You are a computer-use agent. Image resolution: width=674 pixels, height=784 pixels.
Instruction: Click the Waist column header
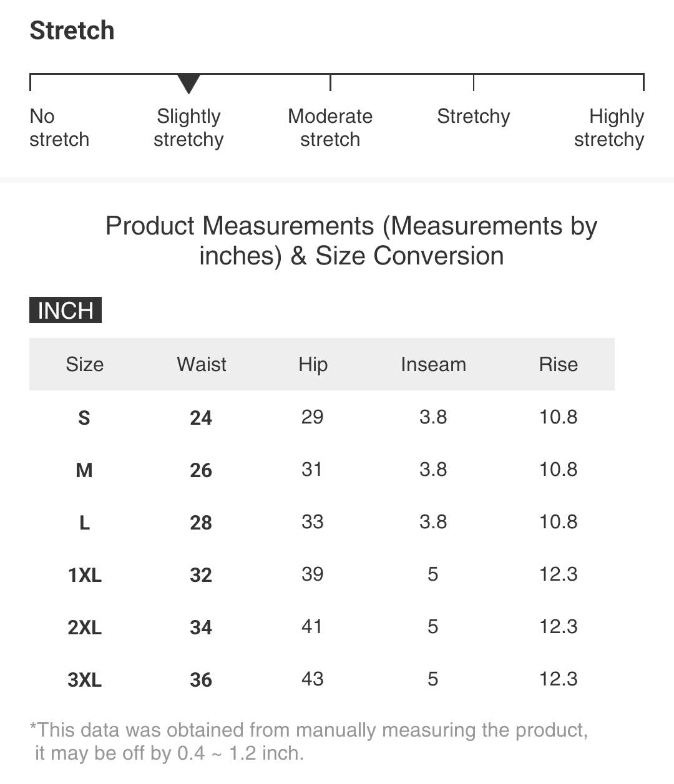[202, 364]
